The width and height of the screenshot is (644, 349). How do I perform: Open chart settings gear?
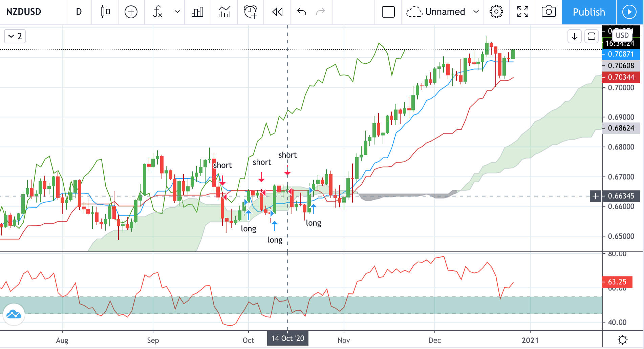[x=496, y=12]
